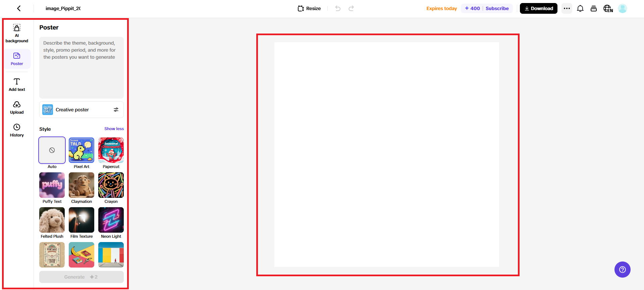Redo the last action
Viewport: 644px width, 290px height.
351,8
